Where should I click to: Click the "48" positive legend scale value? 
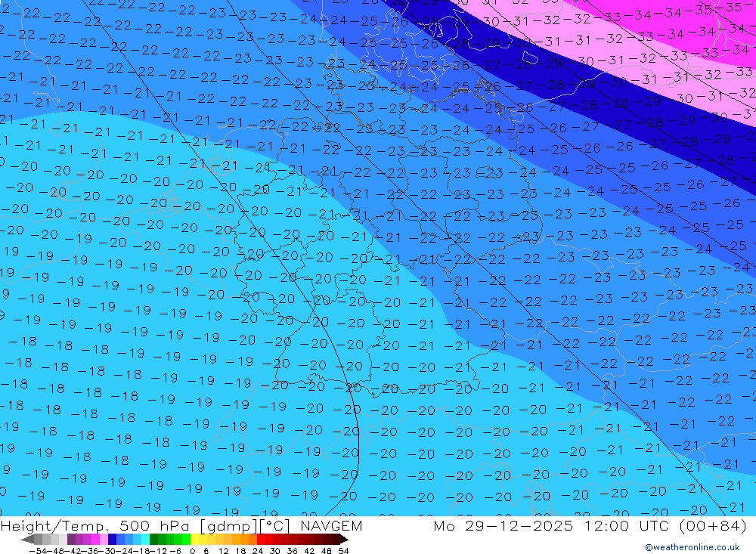326,551
